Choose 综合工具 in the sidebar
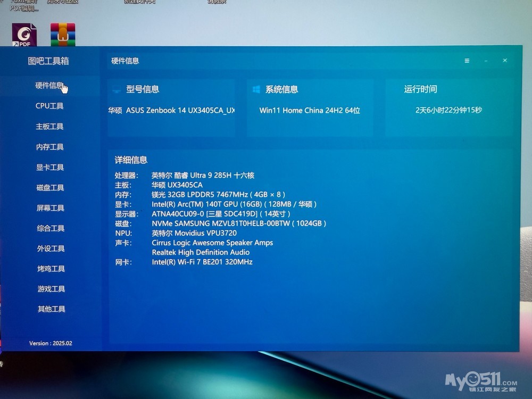This screenshot has width=532, height=399. [51, 228]
